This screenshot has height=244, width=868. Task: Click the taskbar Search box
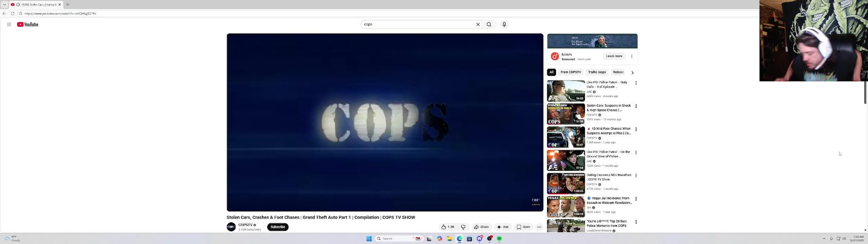pos(398,239)
